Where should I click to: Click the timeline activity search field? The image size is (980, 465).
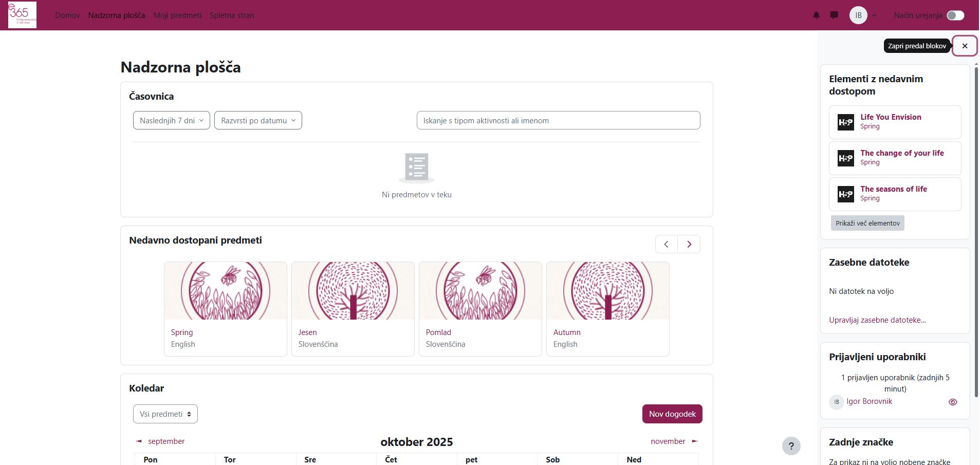(558, 120)
